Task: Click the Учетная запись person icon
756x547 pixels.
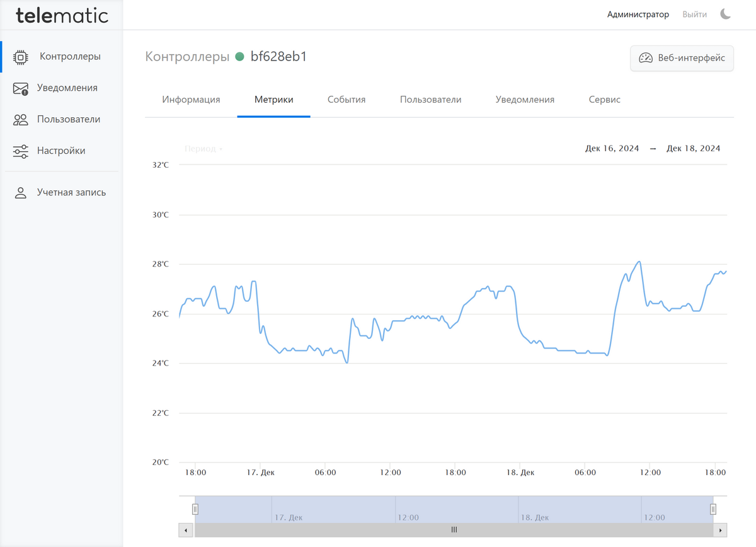Action: pyautogui.click(x=21, y=193)
